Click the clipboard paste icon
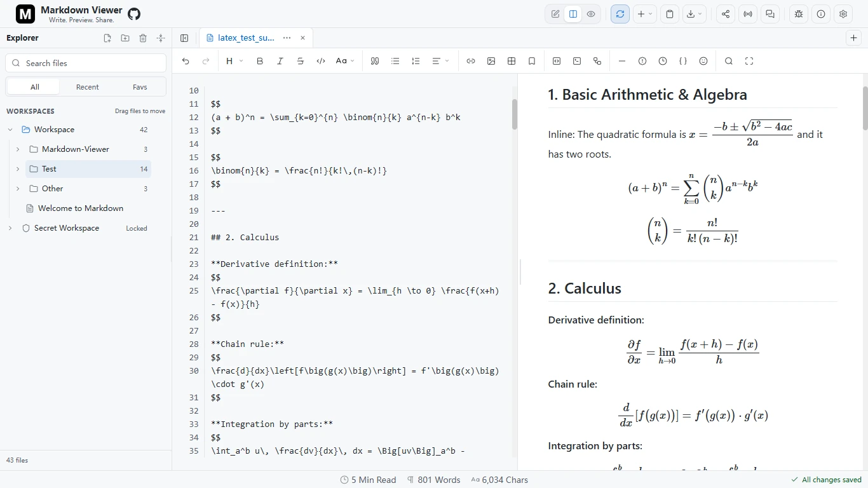 pos(670,14)
